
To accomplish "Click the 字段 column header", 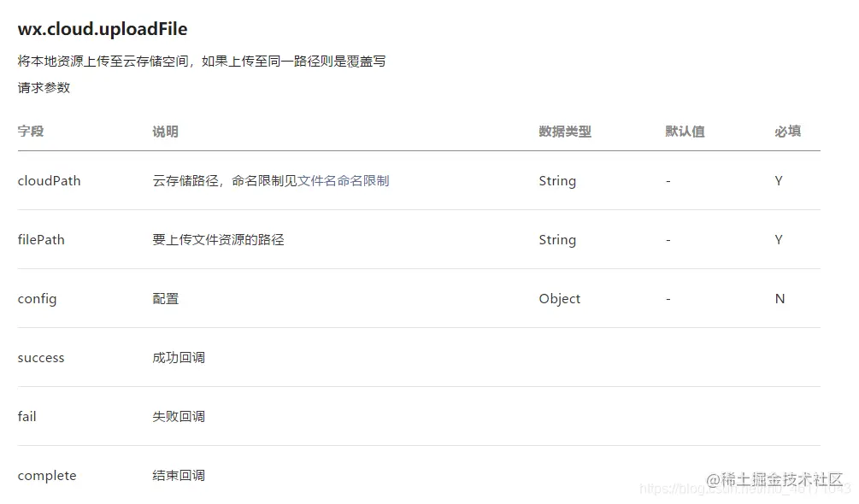I will (x=31, y=132).
